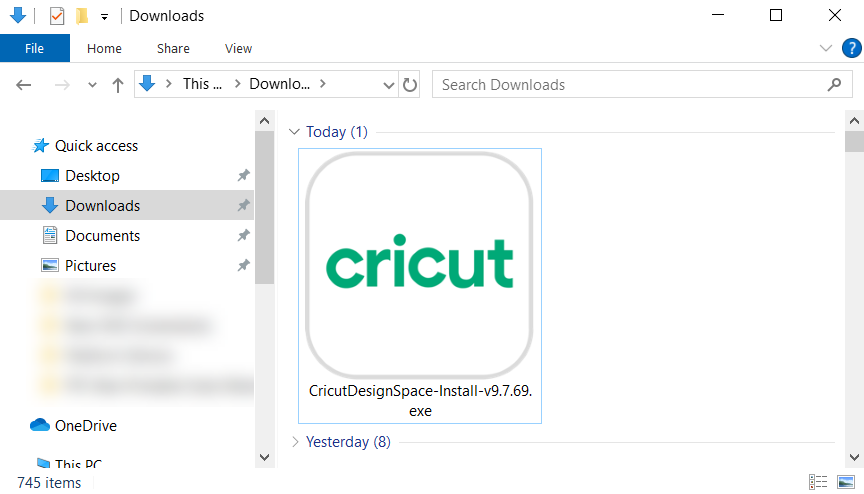Open the Share ribbon tab
Viewport: 864px width, 494px height.
[x=173, y=48]
